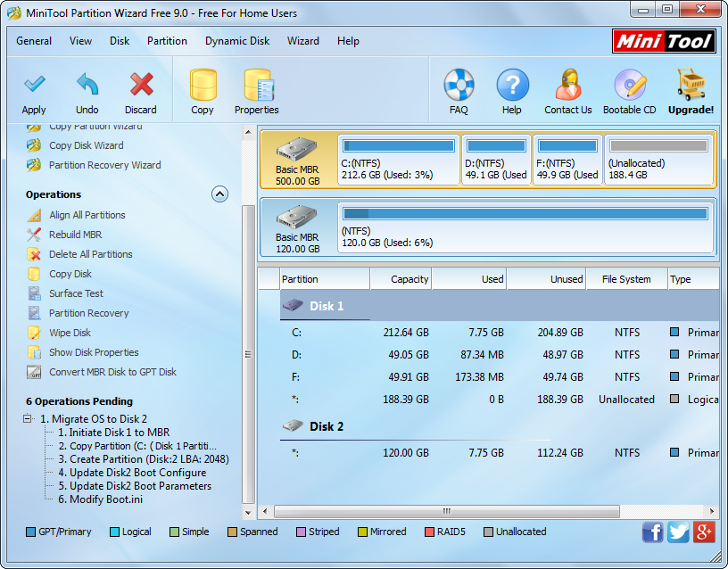The width and height of the screenshot is (728, 569).
Task: Click the Copy cylinder toolbar icon
Action: [x=203, y=85]
